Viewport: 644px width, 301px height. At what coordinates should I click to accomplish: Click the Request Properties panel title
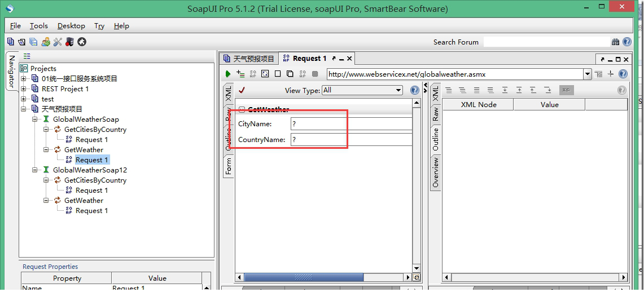[x=50, y=267]
